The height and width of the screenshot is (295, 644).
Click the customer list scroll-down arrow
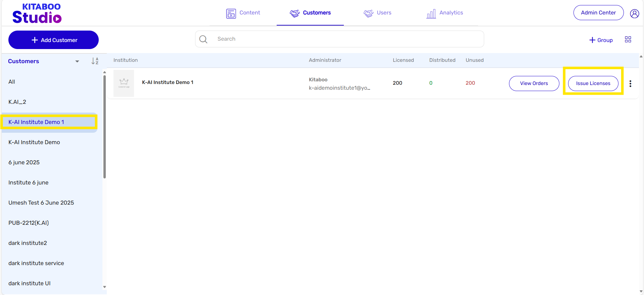coord(104,287)
